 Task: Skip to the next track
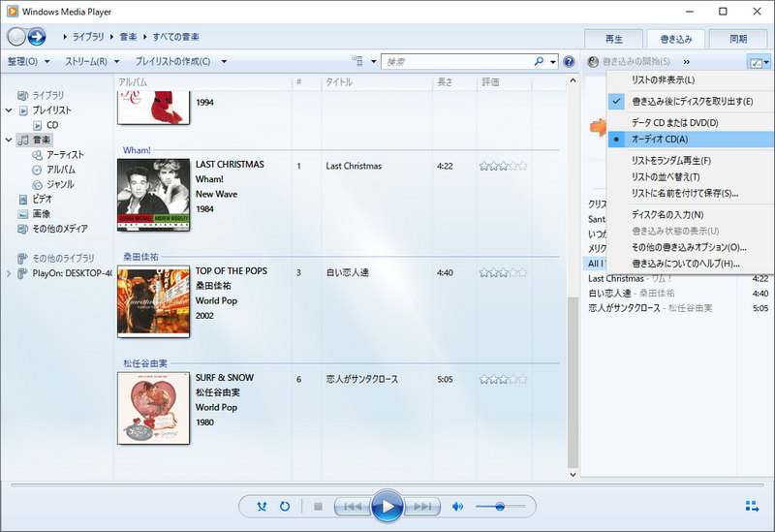click(x=422, y=506)
